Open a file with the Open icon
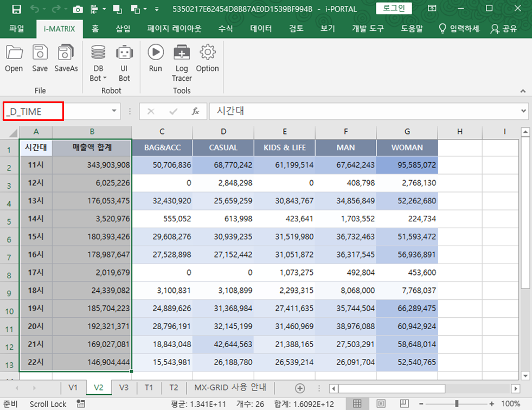Viewport: 532px width, 410px height. click(14, 58)
